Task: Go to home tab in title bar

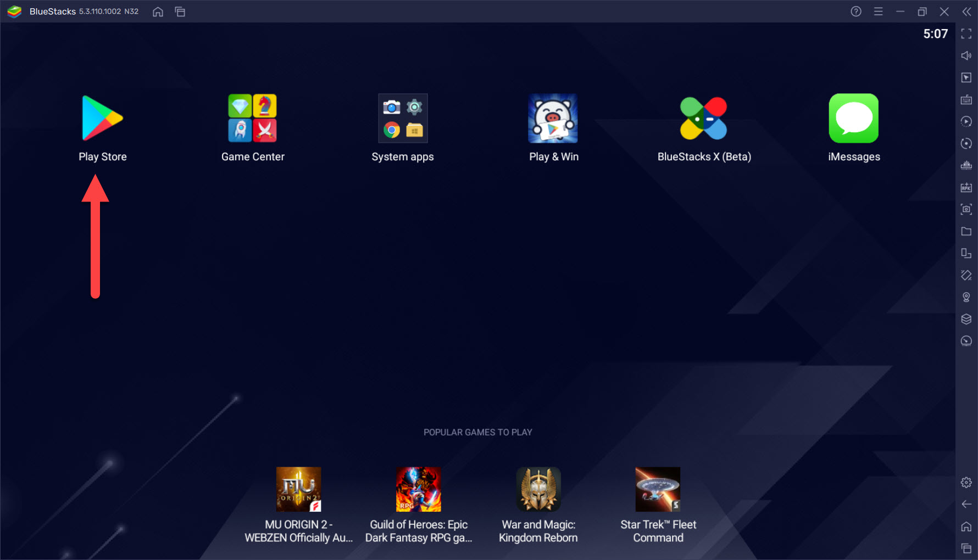Action: (x=158, y=12)
